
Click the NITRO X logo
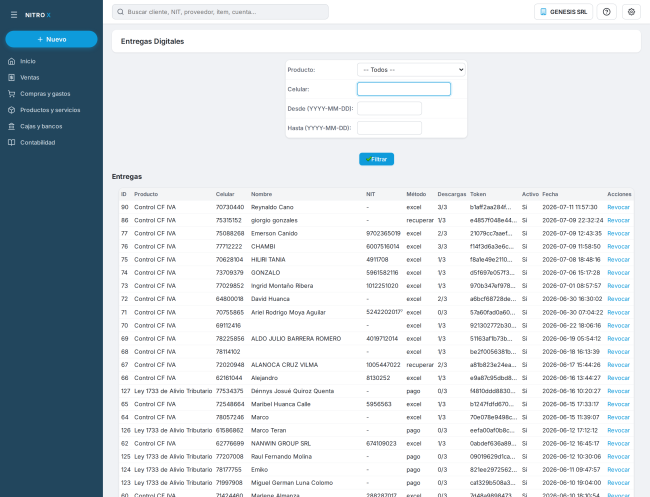click(x=38, y=15)
